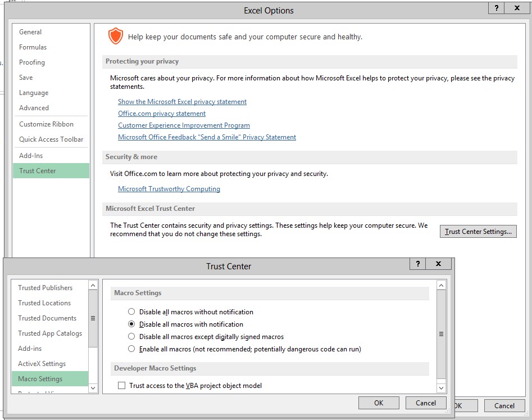Click the Trust Center dialog help icon
Viewport: 532px width, 420px height.
click(x=417, y=264)
